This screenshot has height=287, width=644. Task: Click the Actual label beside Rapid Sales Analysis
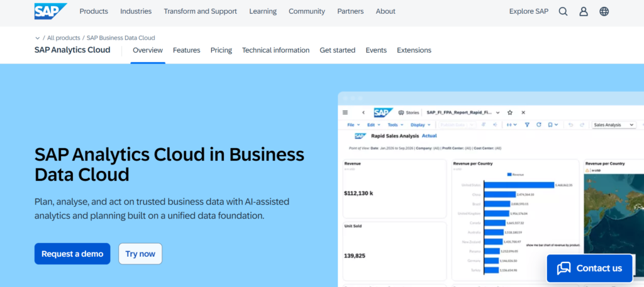coord(429,136)
